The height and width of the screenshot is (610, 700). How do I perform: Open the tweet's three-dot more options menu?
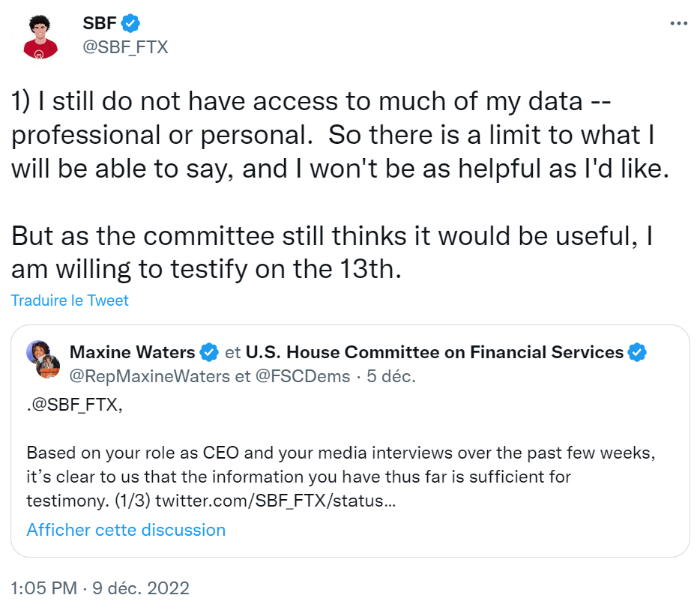click(x=678, y=23)
